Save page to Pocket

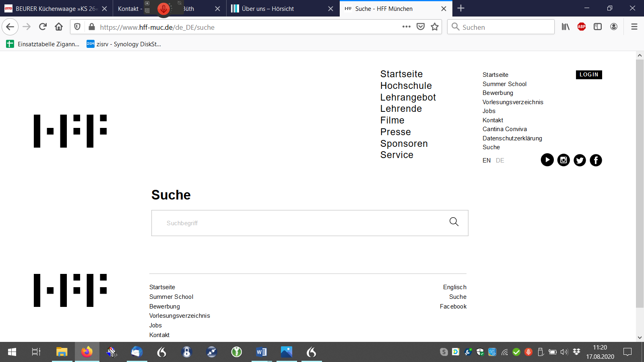[x=421, y=27]
